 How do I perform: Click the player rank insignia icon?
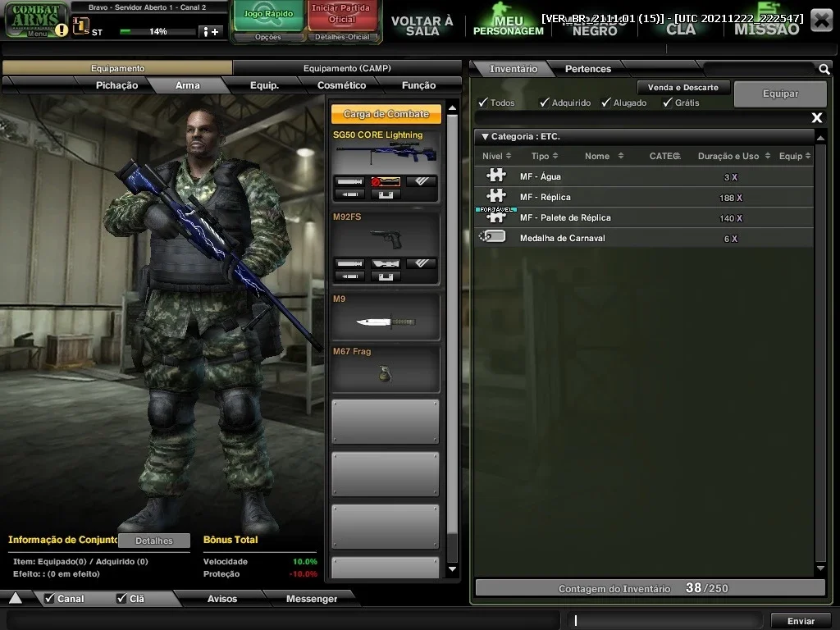click(80, 25)
